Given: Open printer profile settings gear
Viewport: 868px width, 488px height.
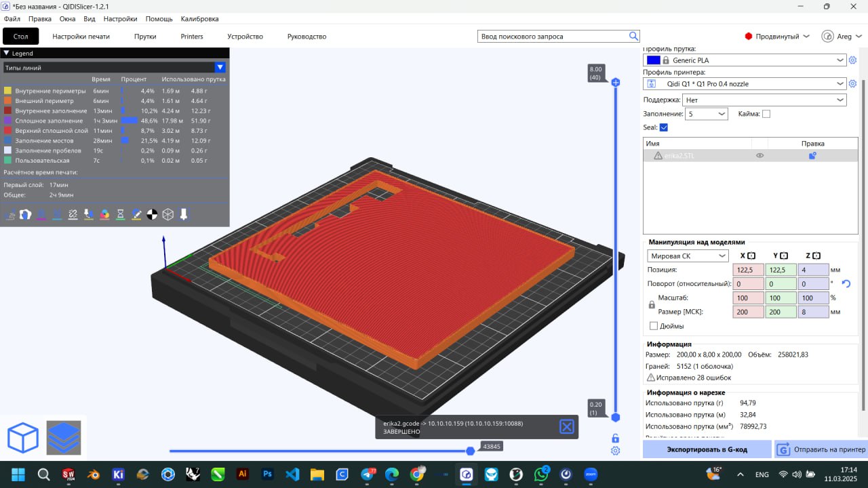Looking at the screenshot, I should coord(853,84).
